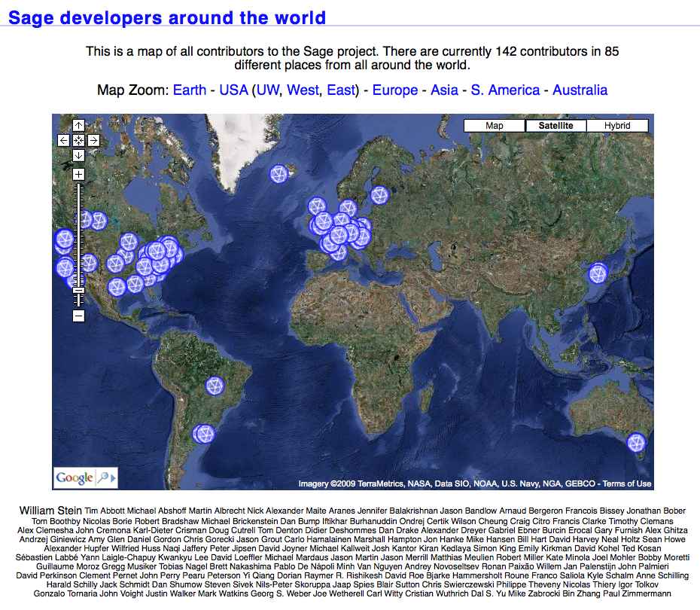Click the Sage marker in Tasmania, Australia
This screenshot has width=700, height=610.
tap(637, 442)
